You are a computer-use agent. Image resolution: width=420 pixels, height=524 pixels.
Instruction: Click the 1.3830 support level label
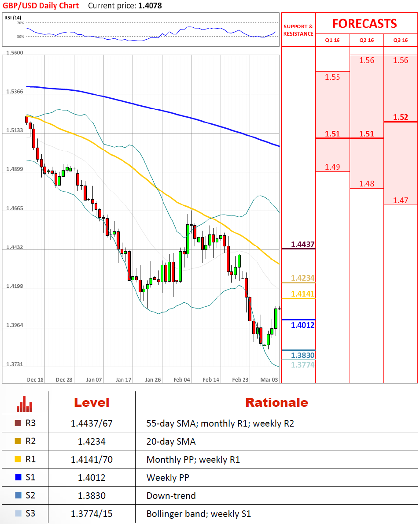click(x=302, y=355)
